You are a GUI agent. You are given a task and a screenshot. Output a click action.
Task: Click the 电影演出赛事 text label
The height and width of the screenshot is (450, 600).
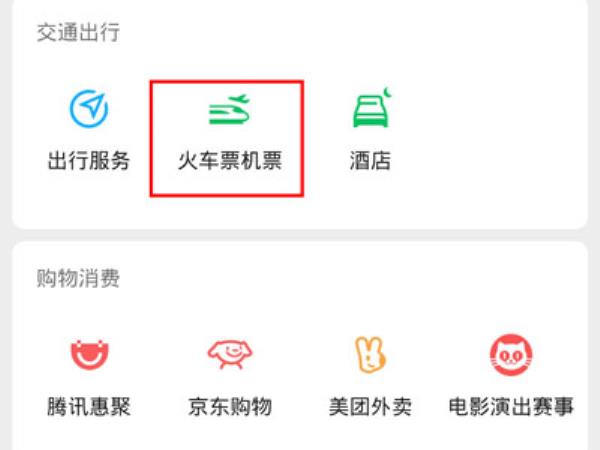[x=511, y=406]
